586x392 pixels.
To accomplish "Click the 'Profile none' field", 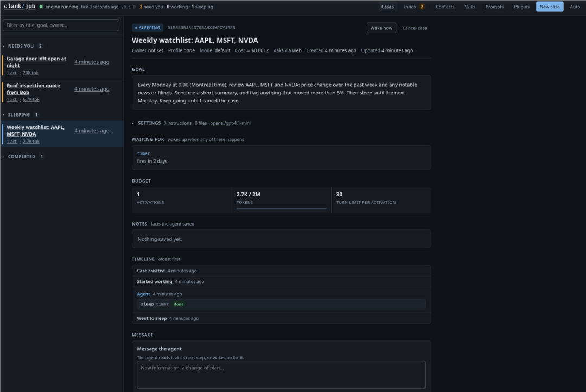I will point(181,50).
